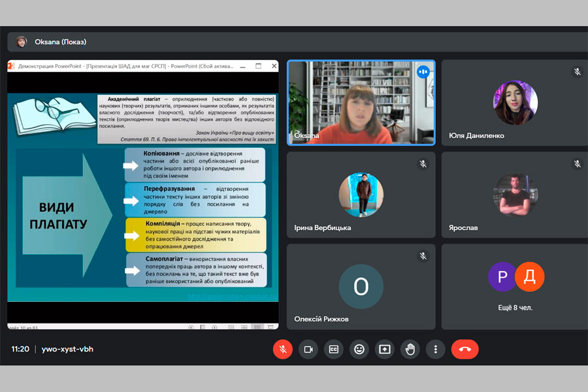
Task: Click the open book with glasses image
Action: [54, 116]
